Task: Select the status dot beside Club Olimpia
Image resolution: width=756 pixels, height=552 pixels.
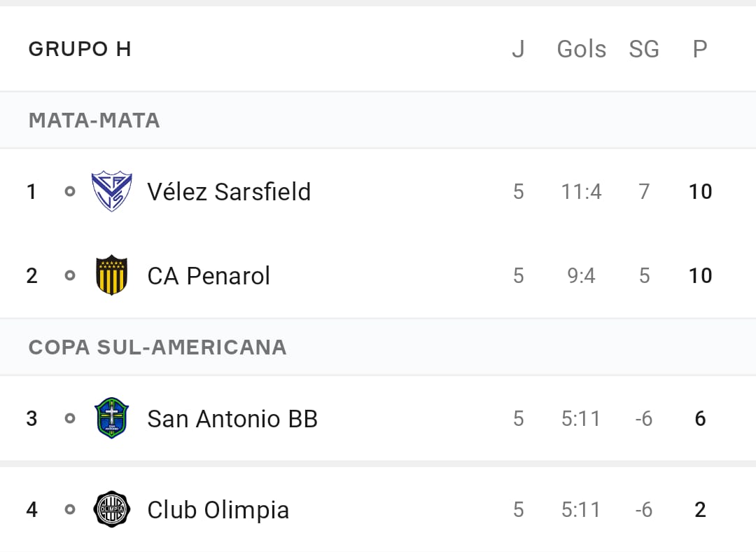Action: [70, 509]
